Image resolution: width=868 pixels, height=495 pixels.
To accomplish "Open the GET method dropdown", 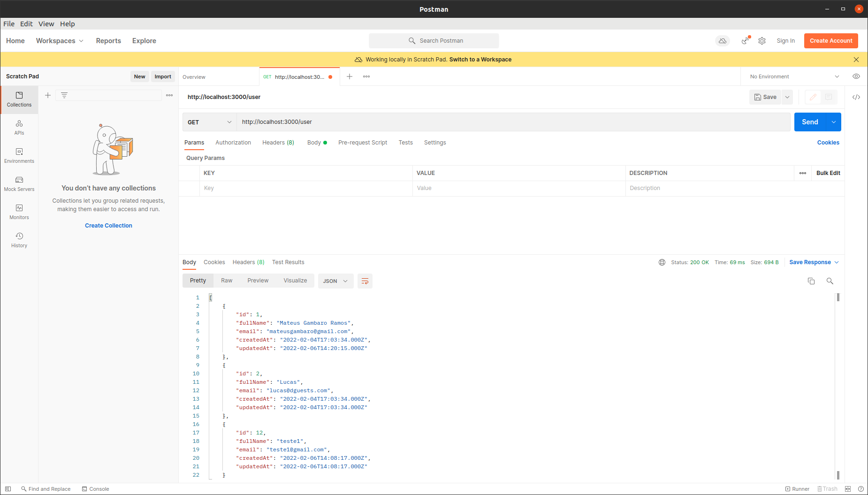I will [x=209, y=122].
